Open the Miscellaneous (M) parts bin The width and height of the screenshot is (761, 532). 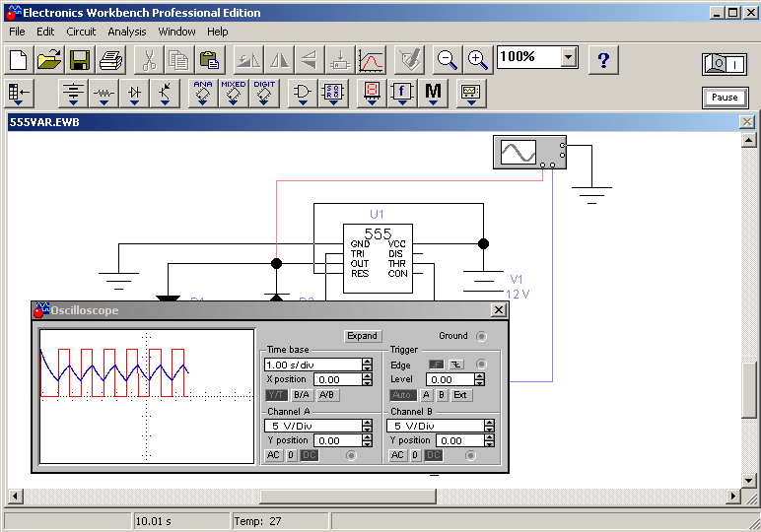coord(433,93)
